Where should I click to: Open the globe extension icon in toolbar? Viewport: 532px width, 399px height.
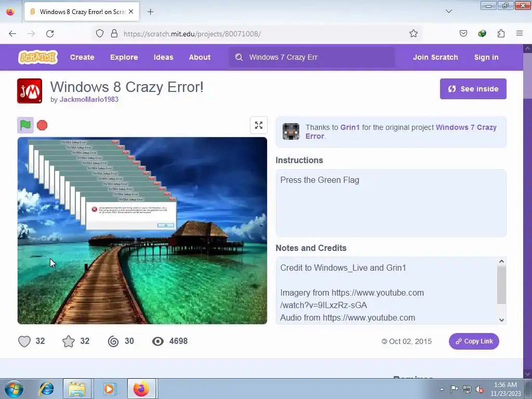(x=482, y=34)
